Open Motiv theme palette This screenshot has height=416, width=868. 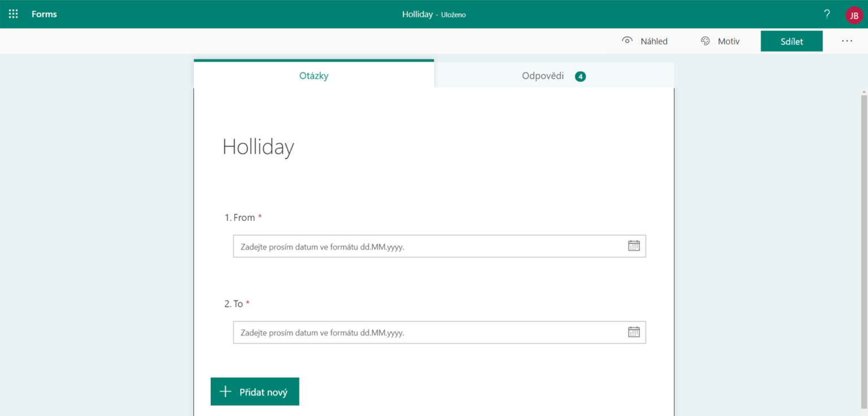pos(720,41)
